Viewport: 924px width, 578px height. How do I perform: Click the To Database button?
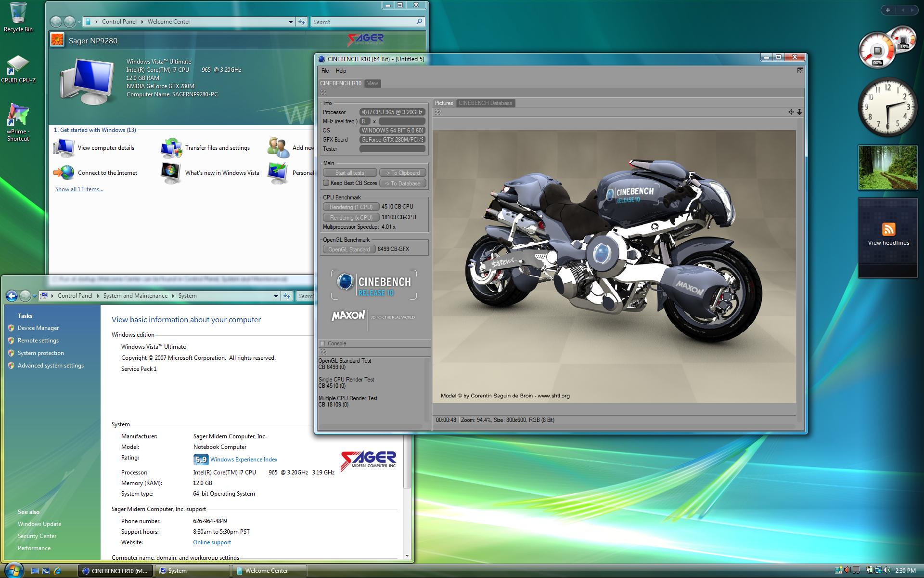point(403,184)
